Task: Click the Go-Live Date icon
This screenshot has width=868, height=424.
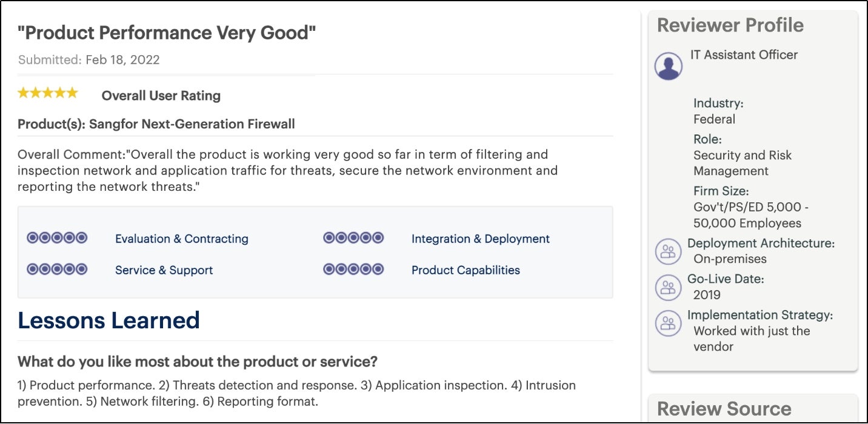Action: pos(668,287)
